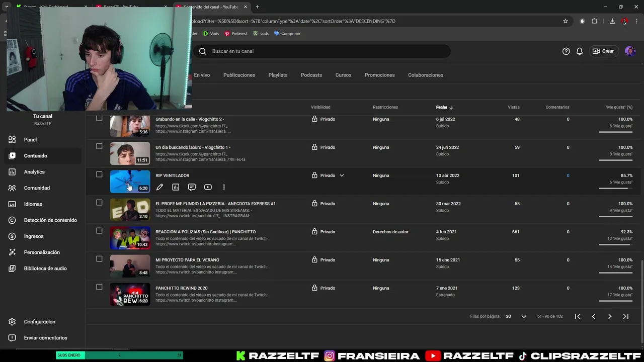Open the notifications bell
Image resolution: width=644 pixels, height=362 pixels.
pyautogui.click(x=580, y=51)
